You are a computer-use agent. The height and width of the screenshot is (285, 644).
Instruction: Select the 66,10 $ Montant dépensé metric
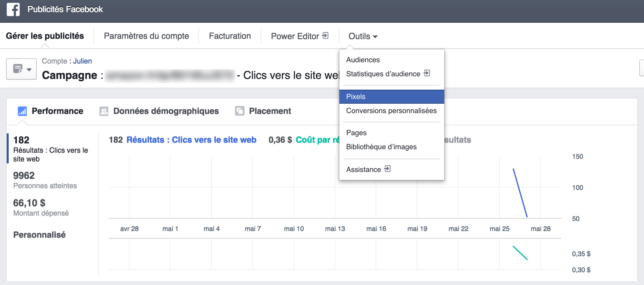pyautogui.click(x=41, y=207)
